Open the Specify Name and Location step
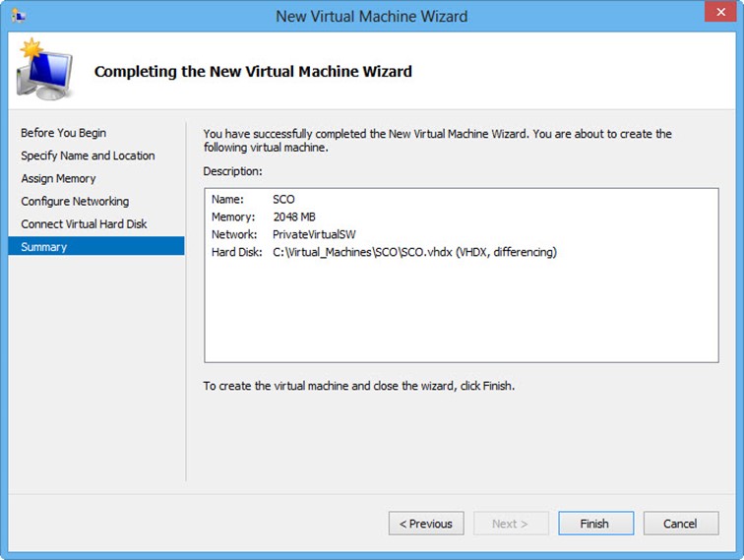The height and width of the screenshot is (560, 744). tap(88, 156)
